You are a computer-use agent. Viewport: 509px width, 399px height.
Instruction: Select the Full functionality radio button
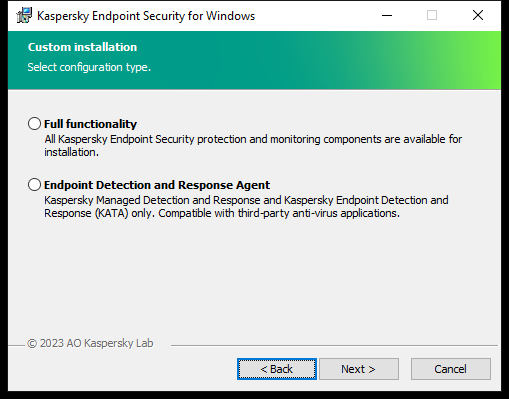pos(34,124)
